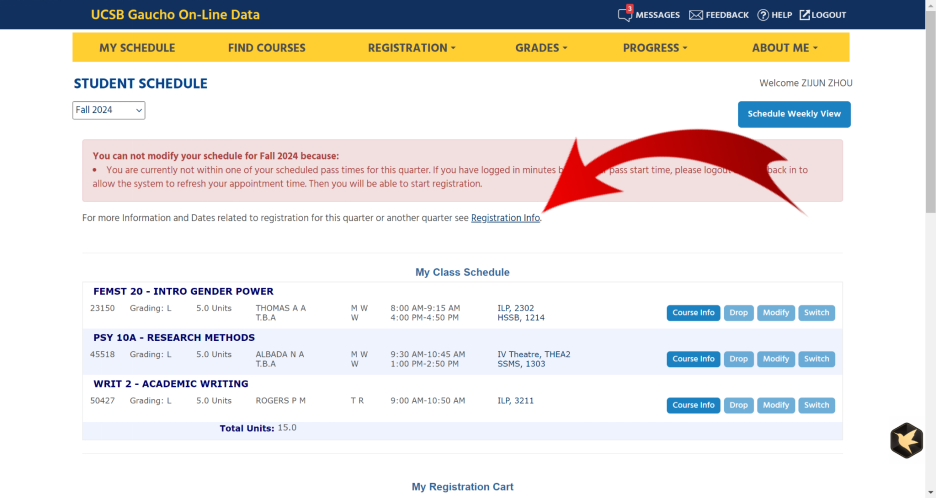Click the Schedule Weekly View button
This screenshot has width=936, height=498.
794,114
